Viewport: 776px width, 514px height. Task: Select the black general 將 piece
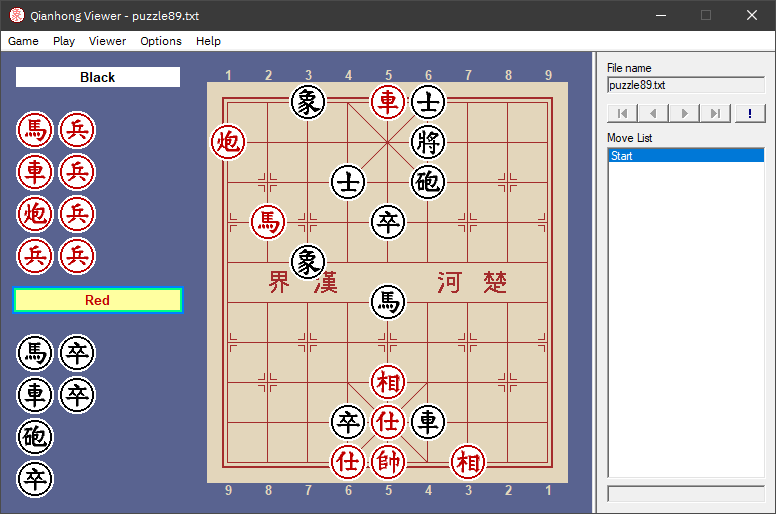pos(428,142)
